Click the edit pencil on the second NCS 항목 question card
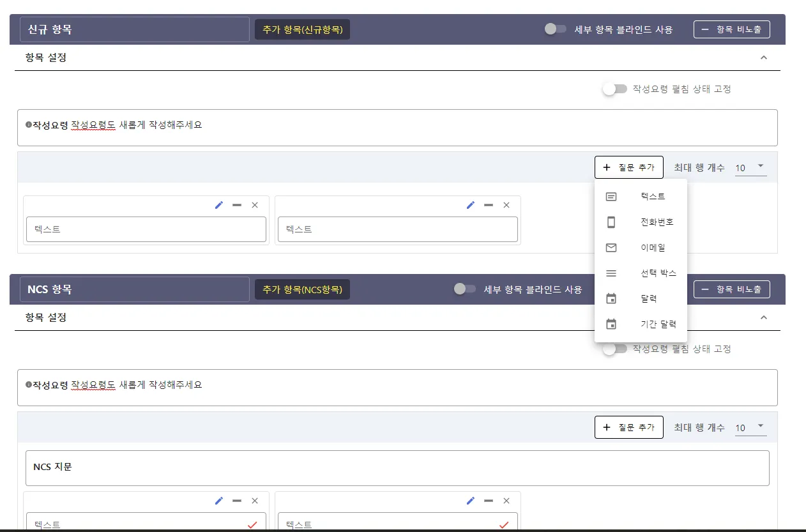The image size is (806, 532). coord(471,501)
